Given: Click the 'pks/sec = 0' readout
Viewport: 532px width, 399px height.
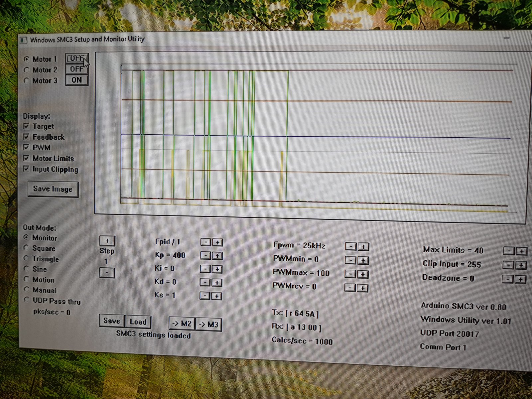Looking at the screenshot, I should pos(52,312).
